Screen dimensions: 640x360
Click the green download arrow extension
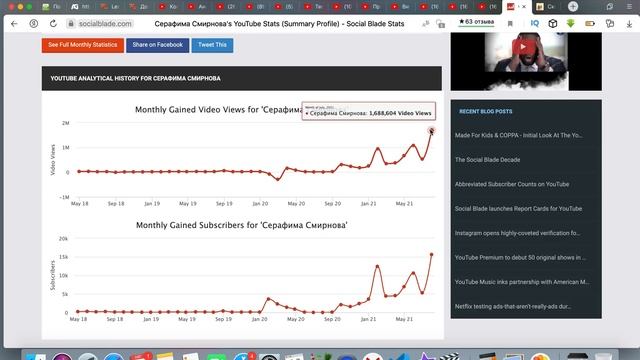click(x=571, y=24)
